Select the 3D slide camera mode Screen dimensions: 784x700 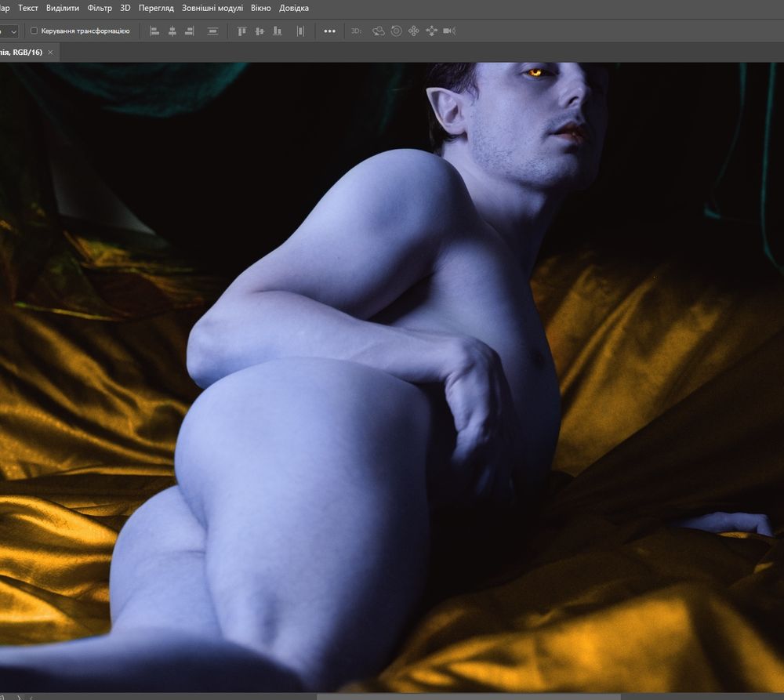[431, 31]
